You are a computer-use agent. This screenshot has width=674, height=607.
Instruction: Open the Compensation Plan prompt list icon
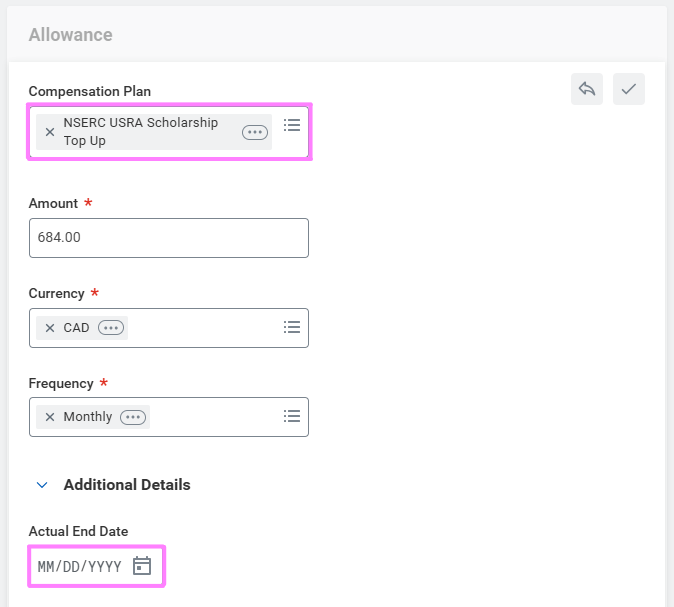point(292,125)
